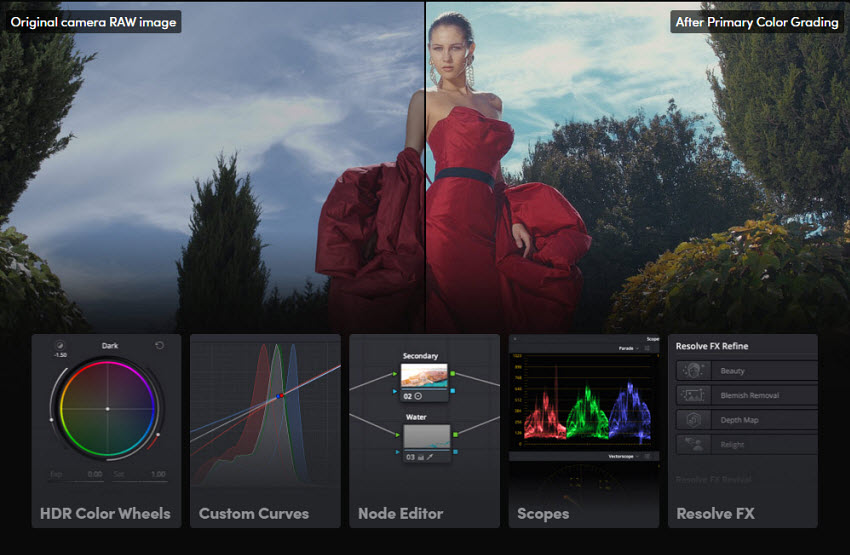The height and width of the screenshot is (555, 850).
Task: Select the Beauty effect in Resolve FX Refine
Action: click(746, 371)
